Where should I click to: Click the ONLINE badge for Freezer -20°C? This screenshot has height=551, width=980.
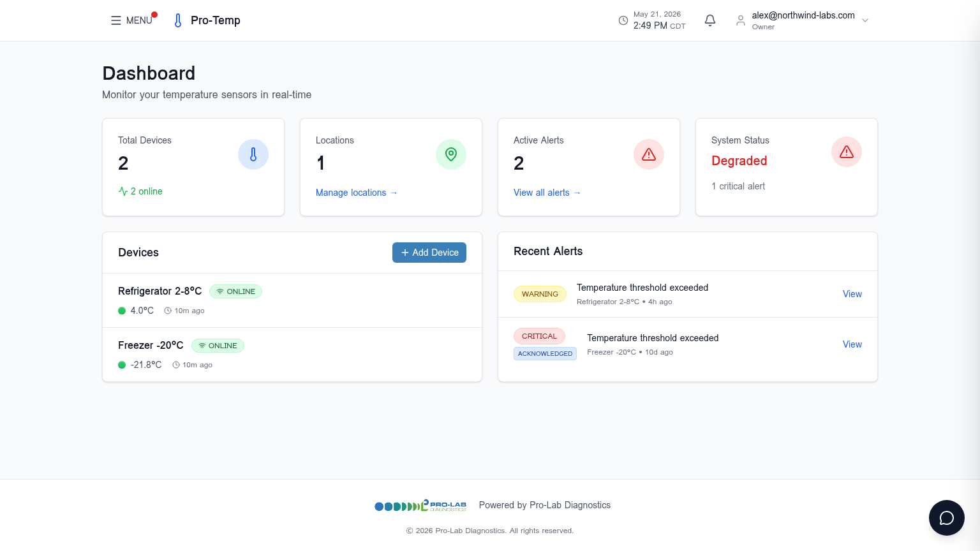pos(218,346)
